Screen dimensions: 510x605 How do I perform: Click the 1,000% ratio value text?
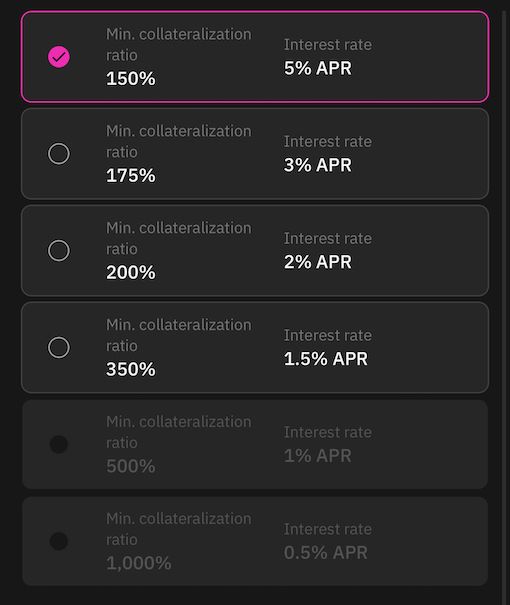(139, 563)
